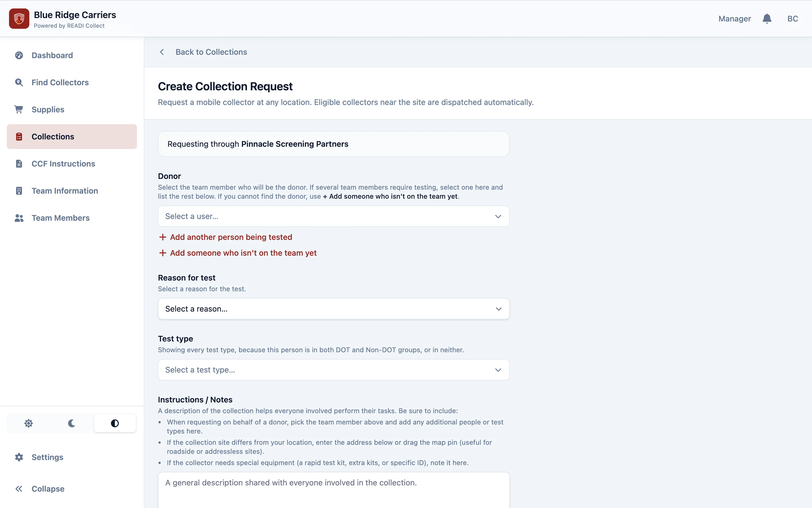
Task: Click the Blue Ridge Carriers title text
Action: pyautogui.click(x=75, y=15)
